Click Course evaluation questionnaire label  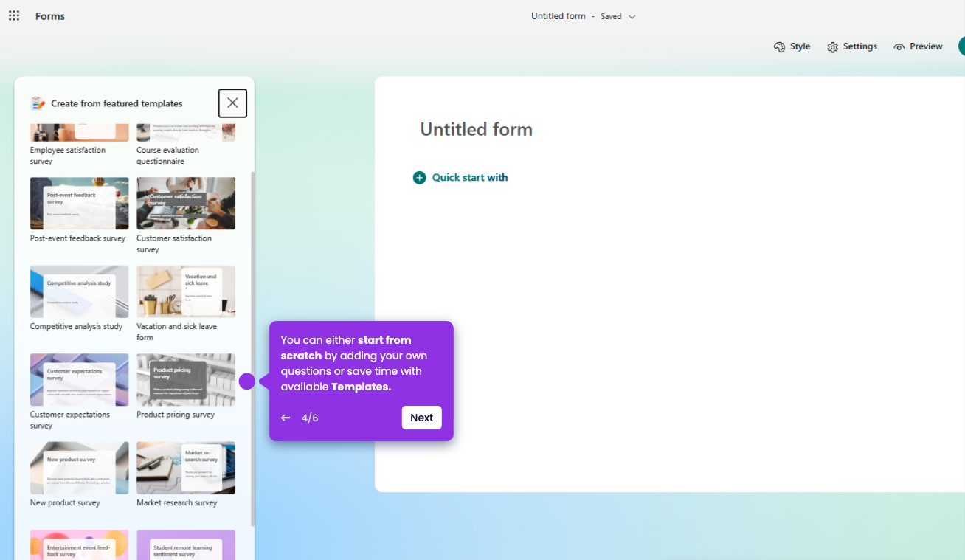167,156
